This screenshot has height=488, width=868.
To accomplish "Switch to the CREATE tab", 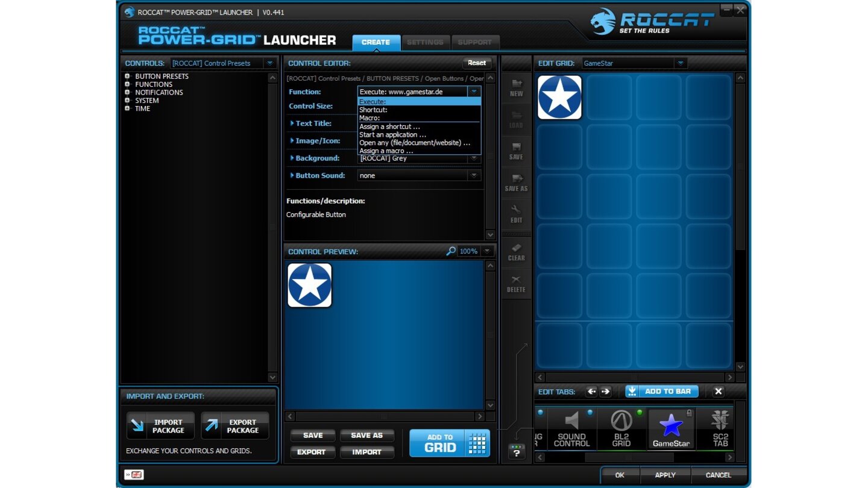I will pos(376,42).
